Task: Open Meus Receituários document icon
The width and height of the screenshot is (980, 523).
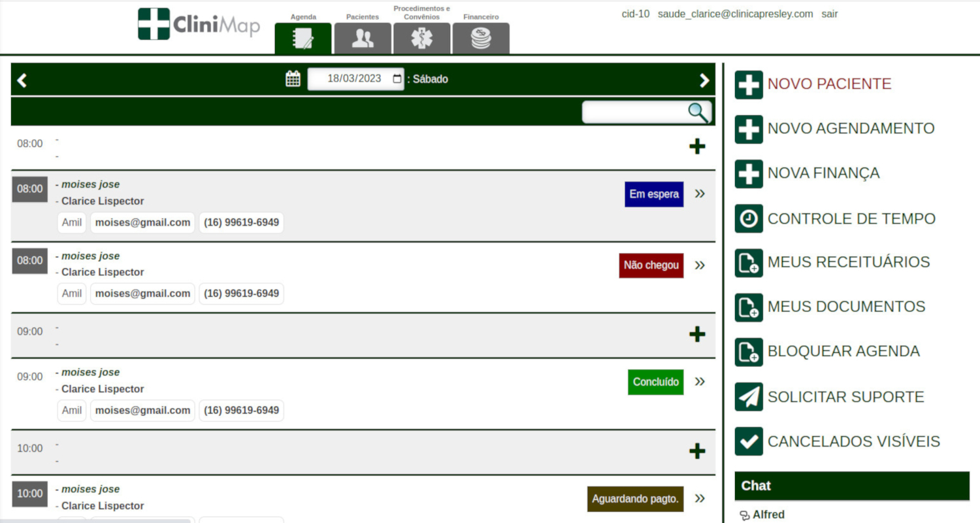Action: tap(749, 263)
